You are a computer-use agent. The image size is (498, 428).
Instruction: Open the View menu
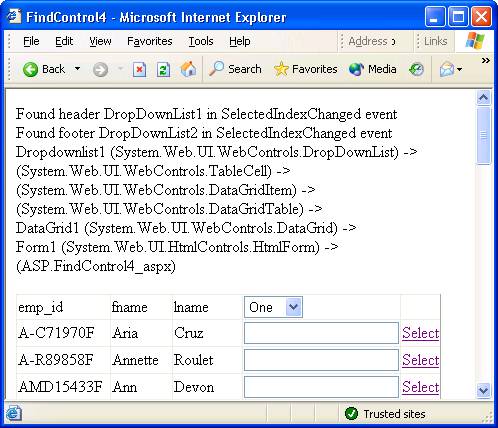(100, 41)
